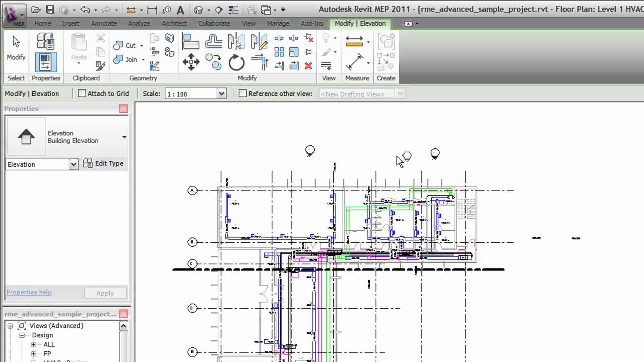The width and height of the screenshot is (644, 362).
Task: Expand the ALL tree node
Action: 34,345
